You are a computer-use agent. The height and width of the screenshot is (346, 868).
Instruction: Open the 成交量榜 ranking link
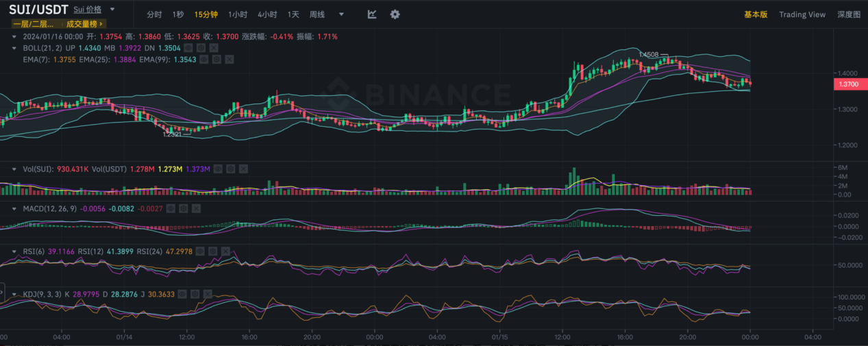pos(86,23)
